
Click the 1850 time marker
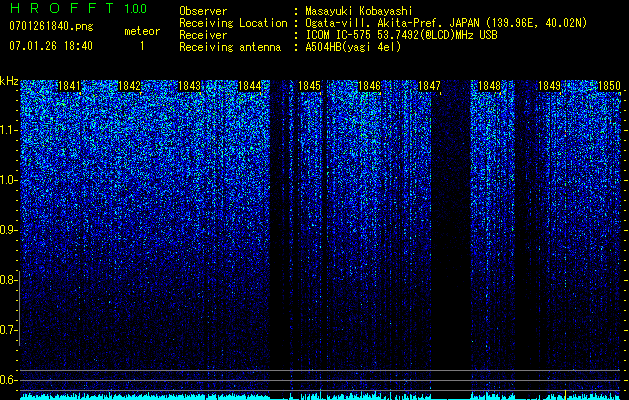pyautogui.click(x=609, y=86)
